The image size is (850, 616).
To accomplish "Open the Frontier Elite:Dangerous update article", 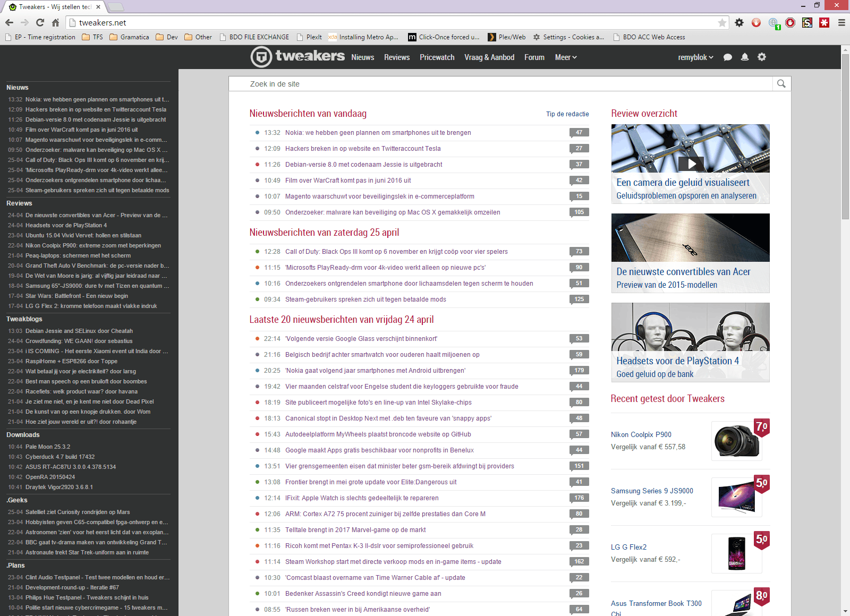I will (x=371, y=482).
